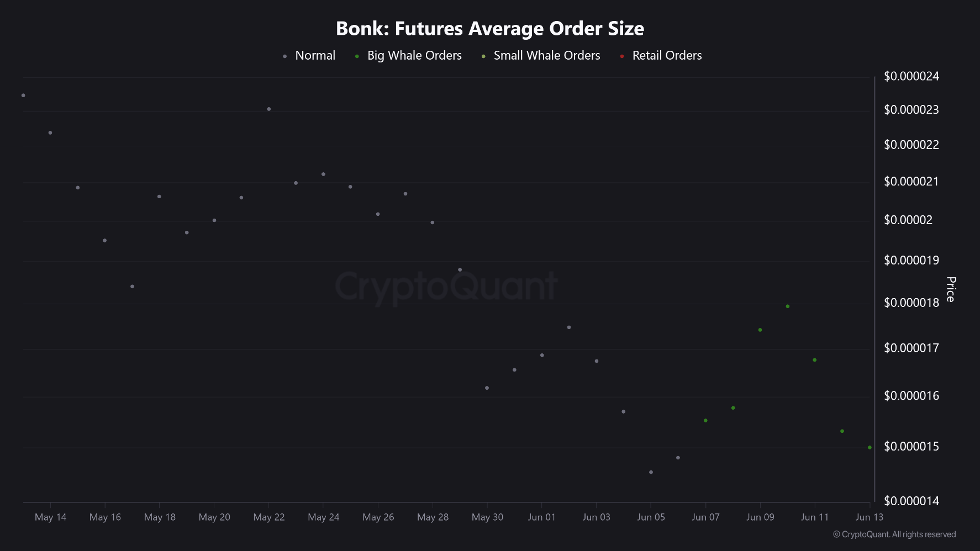Toggle the Normal series legend label
This screenshot has width=980, height=551.
[x=315, y=56]
